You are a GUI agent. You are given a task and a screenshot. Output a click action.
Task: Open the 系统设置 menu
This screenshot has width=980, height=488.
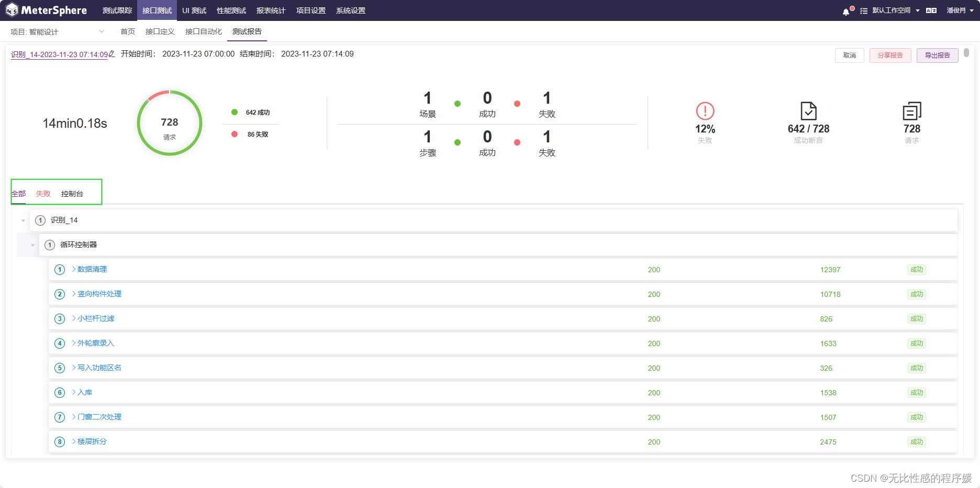pyautogui.click(x=351, y=10)
